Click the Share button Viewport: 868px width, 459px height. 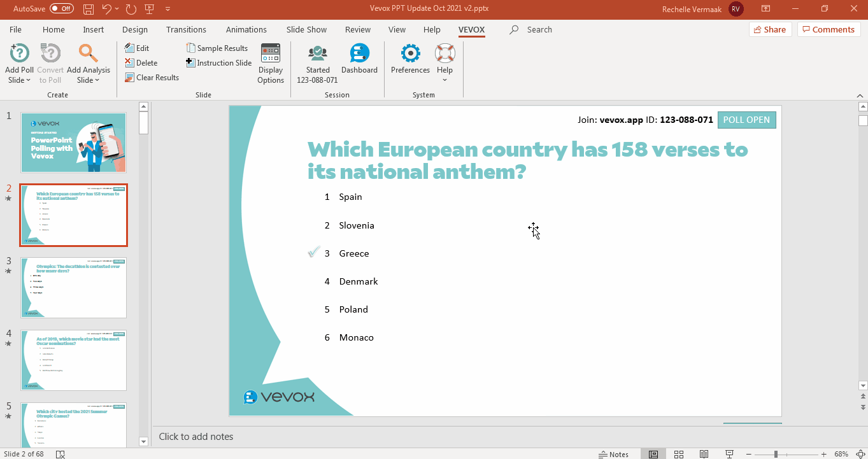[770, 29]
